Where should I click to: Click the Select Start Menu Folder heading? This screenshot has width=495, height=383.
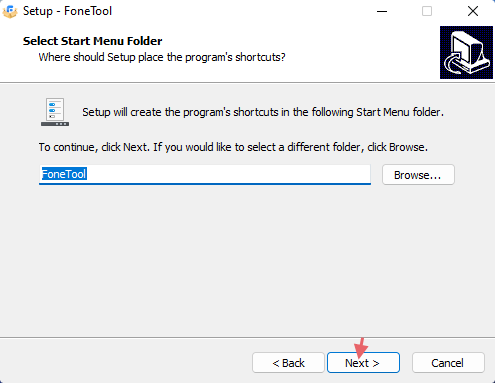tap(92, 41)
